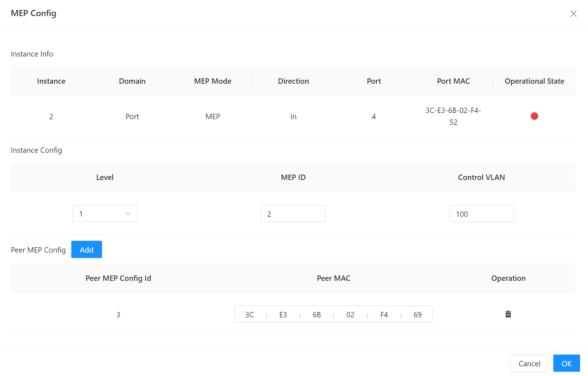The width and height of the screenshot is (588, 376).
Task: Edit the Control VLAN value 100
Action: (x=481, y=213)
